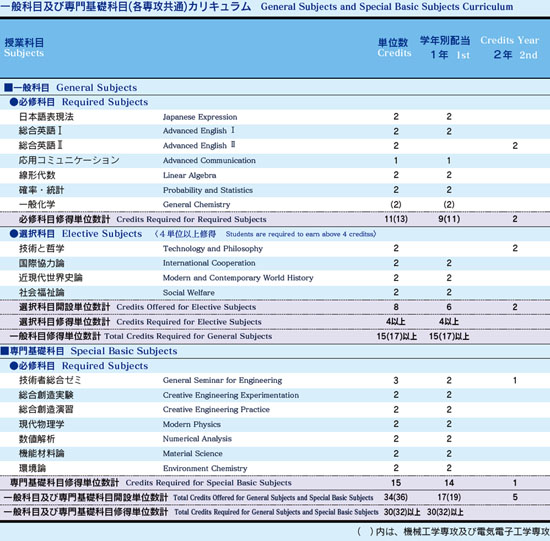Select the '34(36)' total offered value

coord(396,497)
